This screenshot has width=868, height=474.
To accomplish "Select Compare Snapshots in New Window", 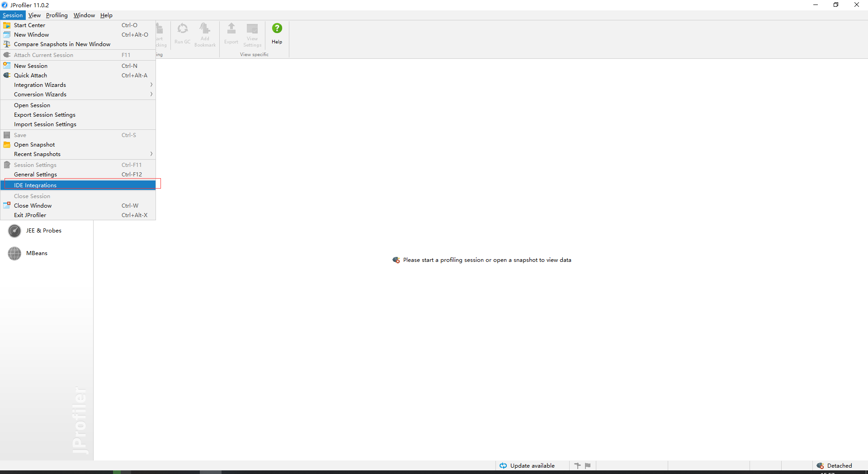I will [x=78, y=44].
